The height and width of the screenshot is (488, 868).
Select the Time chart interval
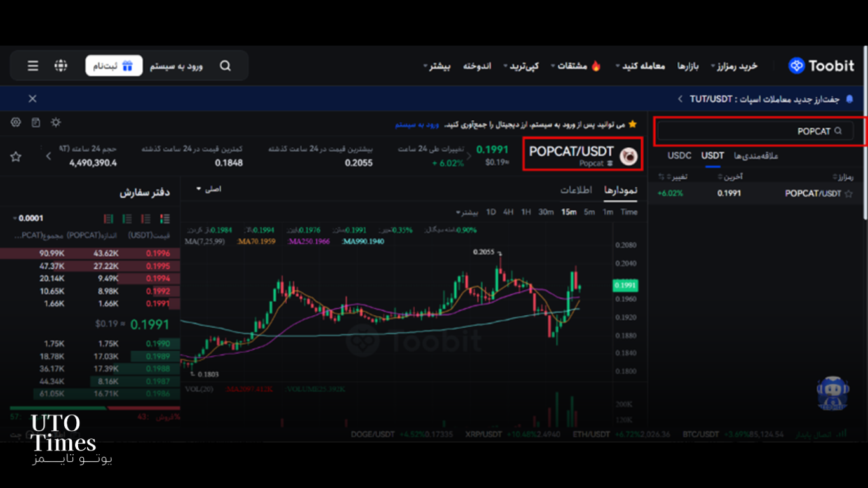click(629, 212)
